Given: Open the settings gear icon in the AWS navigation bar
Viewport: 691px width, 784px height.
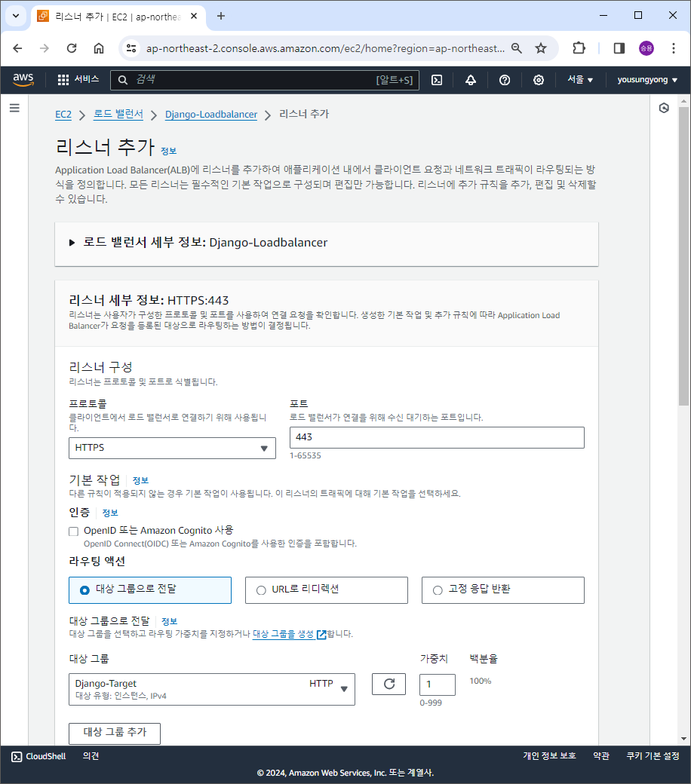Looking at the screenshot, I should point(539,80).
